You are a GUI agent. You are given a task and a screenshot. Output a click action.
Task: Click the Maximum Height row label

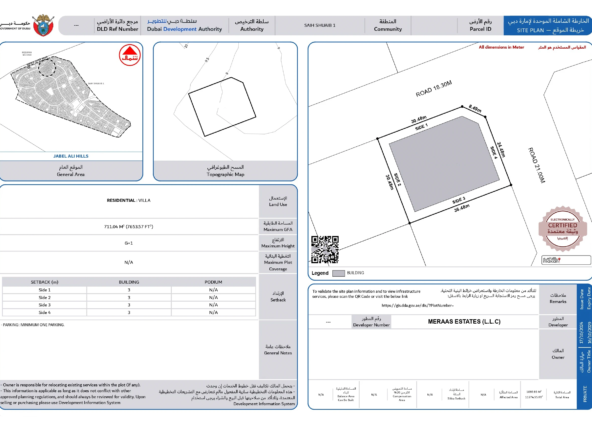point(278,243)
